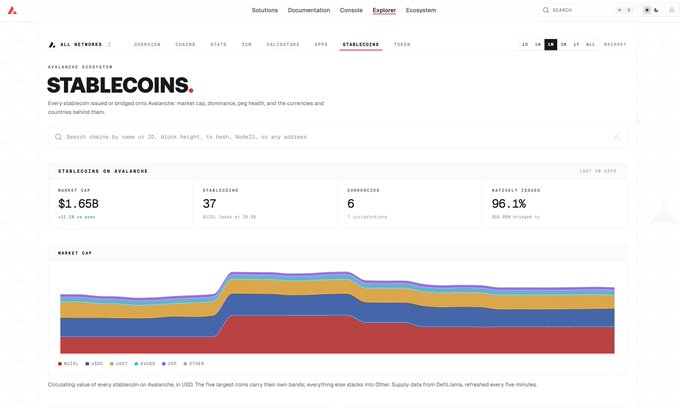Click the MARKET CAP chart panel title

point(75,253)
